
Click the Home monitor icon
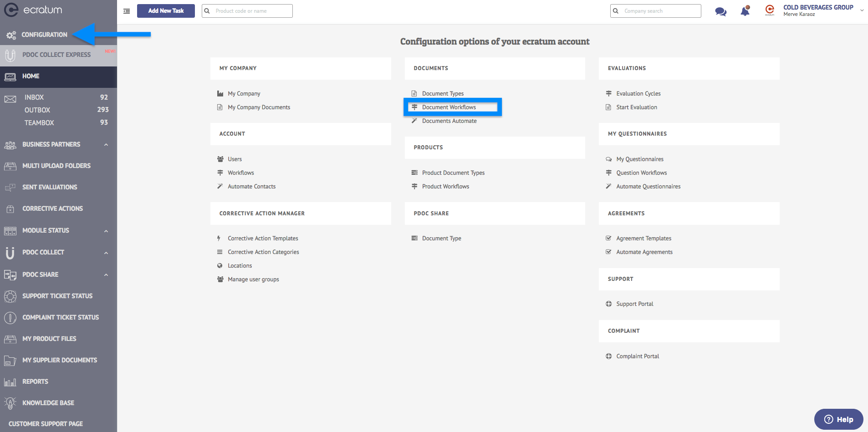tap(10, 76)
